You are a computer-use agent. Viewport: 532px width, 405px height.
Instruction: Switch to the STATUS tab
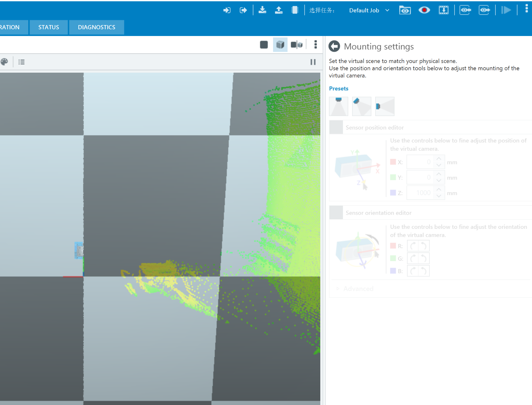point(49,27)
